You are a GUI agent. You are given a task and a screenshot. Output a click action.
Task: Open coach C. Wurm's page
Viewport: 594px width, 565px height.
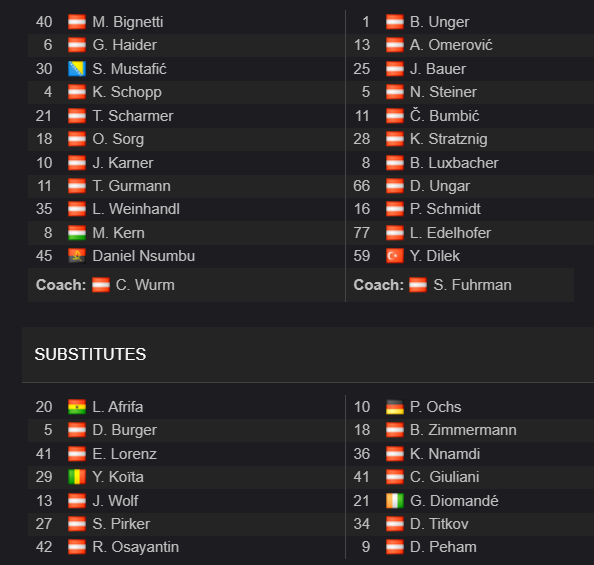pos(145,285)
